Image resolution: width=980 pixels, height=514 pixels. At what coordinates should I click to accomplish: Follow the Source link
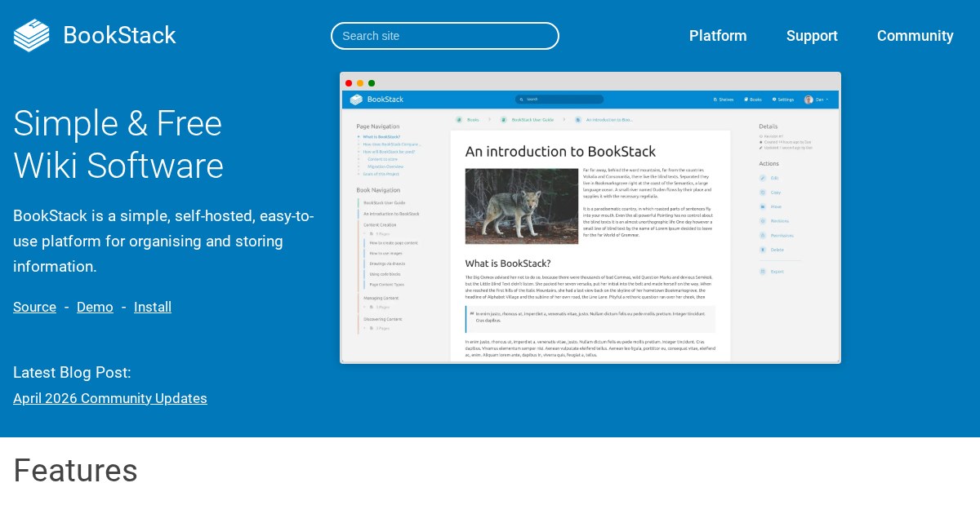click(34, 307)
